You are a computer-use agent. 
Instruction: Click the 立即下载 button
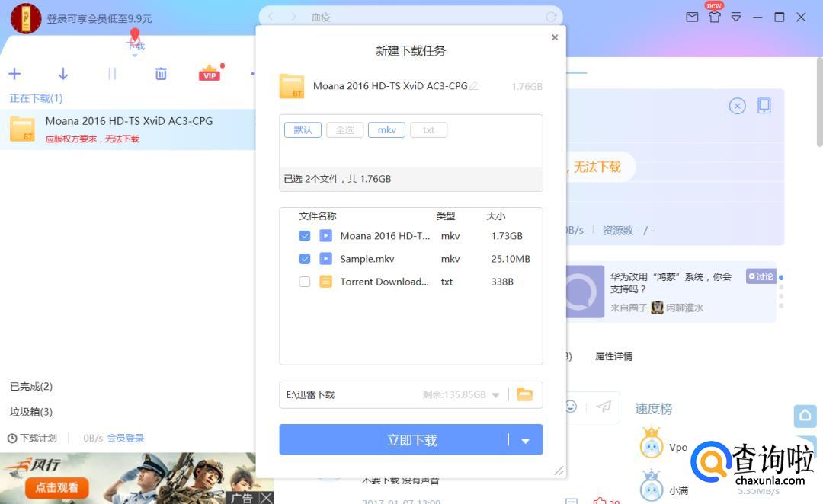(x=411, y=439)
